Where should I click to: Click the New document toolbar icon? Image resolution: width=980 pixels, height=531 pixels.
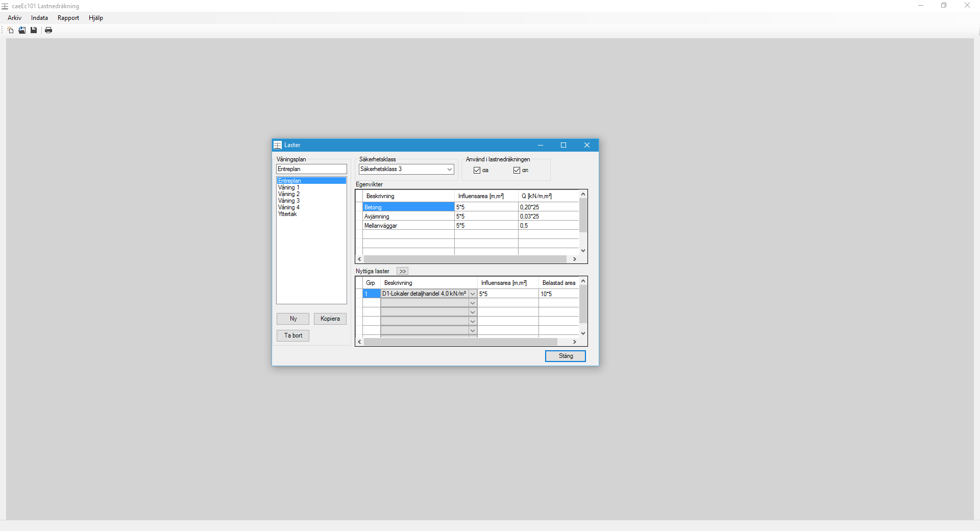[x=10, y=30]
